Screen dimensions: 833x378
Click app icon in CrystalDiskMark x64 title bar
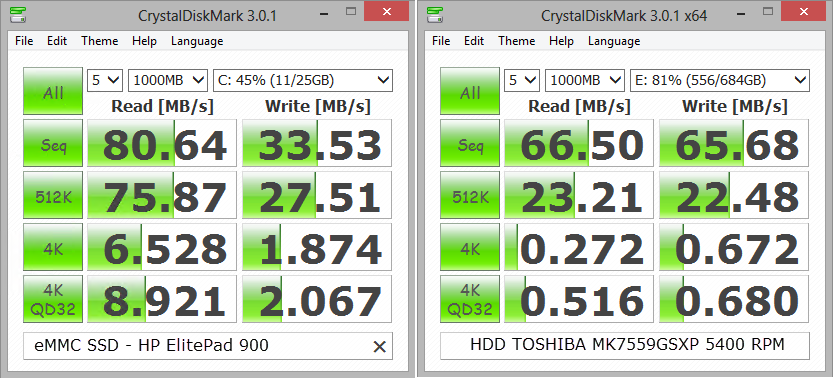click(x=435, y=15)
